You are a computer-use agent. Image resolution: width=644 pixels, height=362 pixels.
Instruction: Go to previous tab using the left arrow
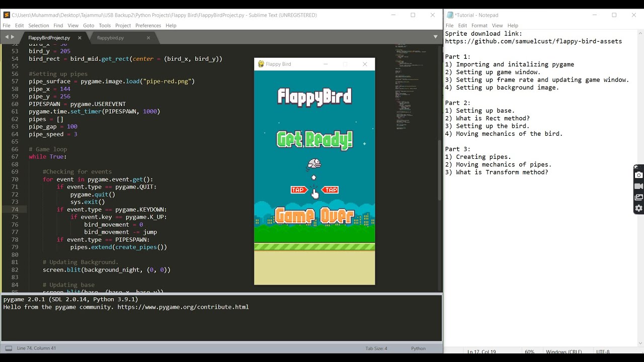[x=7, y=37]
